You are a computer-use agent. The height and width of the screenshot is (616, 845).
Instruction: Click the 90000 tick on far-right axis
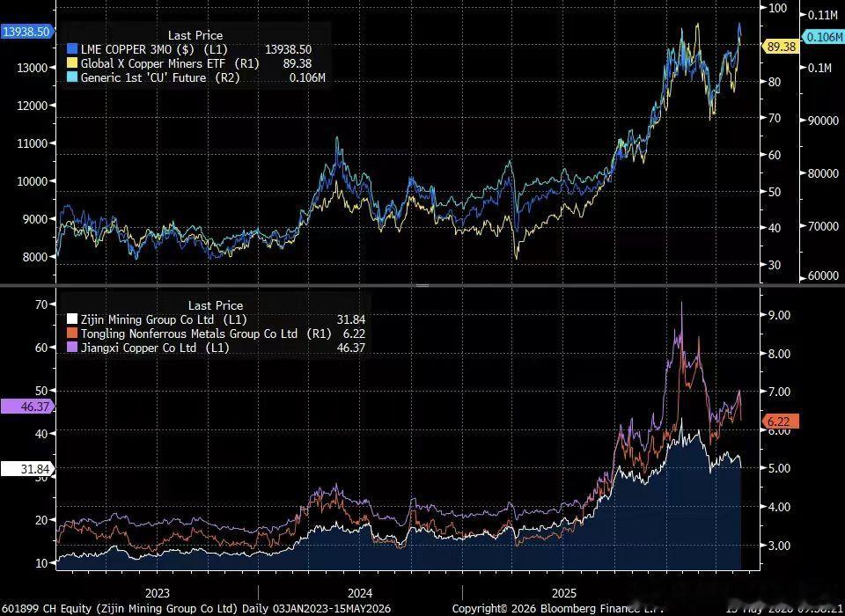point(824,121)
